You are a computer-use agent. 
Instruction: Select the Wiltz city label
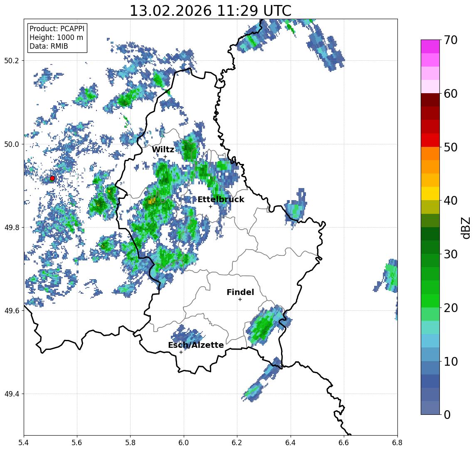click(163, 149)
